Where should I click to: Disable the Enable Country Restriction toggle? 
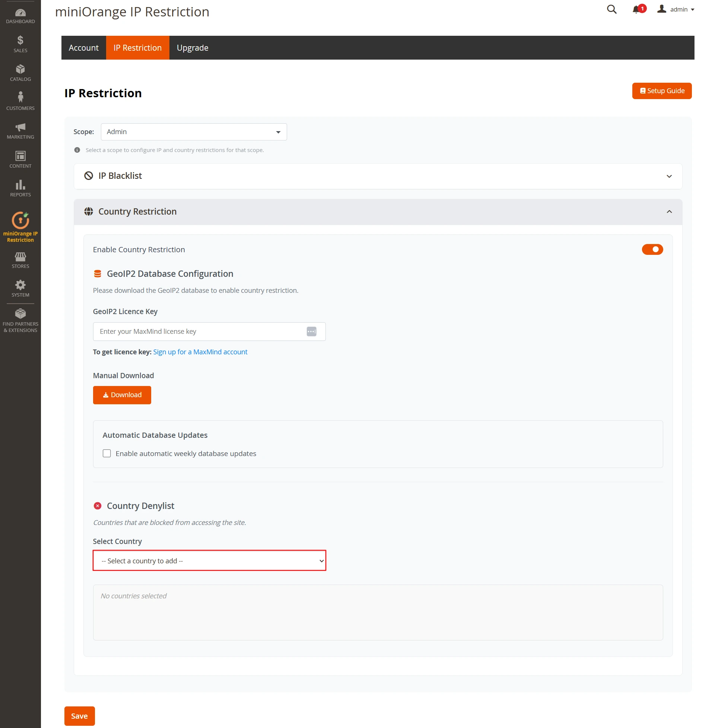coord(652,250)
